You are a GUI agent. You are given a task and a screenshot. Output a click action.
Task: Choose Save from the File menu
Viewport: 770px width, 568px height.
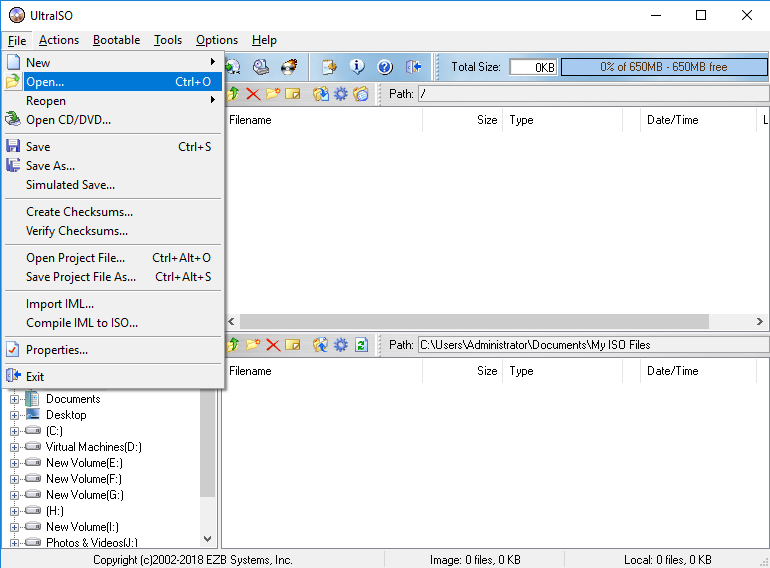113,147
